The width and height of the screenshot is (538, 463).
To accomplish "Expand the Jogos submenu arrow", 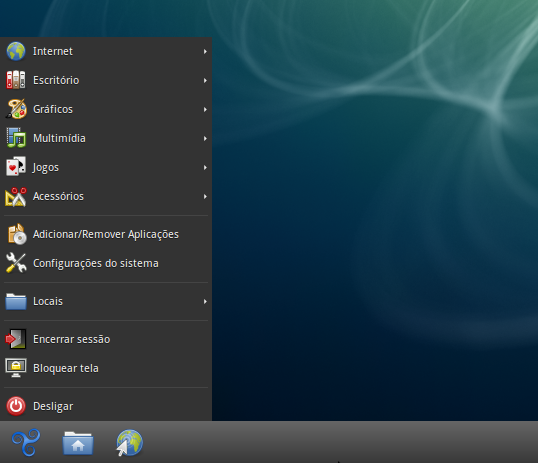I will pyautogui.click(x=205, y=167).
